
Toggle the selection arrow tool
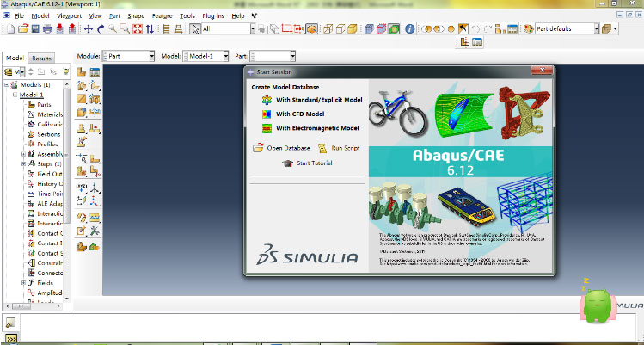[195, 28]
